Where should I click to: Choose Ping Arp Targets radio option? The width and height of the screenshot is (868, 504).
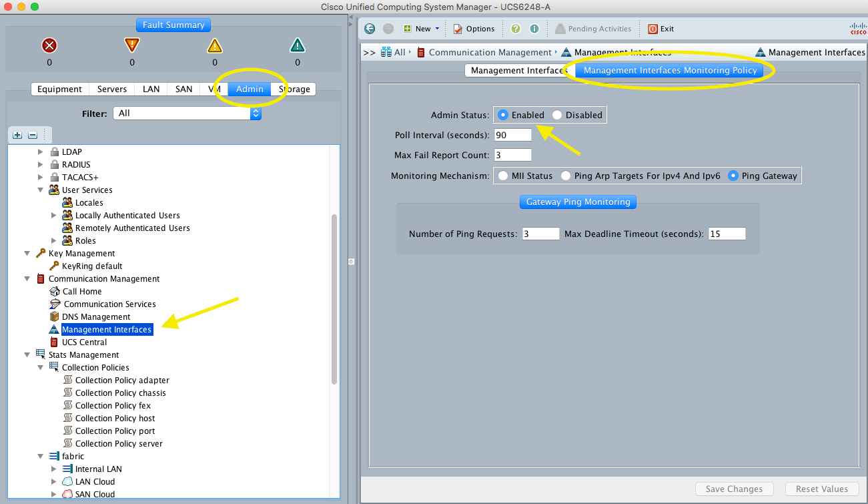pyautogui.click(x=566, y=176)
